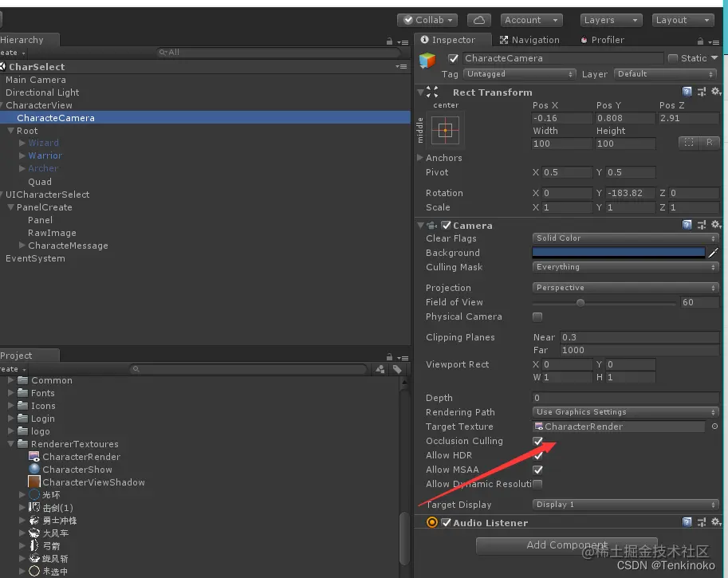Open Rect Transform help reference icon

687,92
